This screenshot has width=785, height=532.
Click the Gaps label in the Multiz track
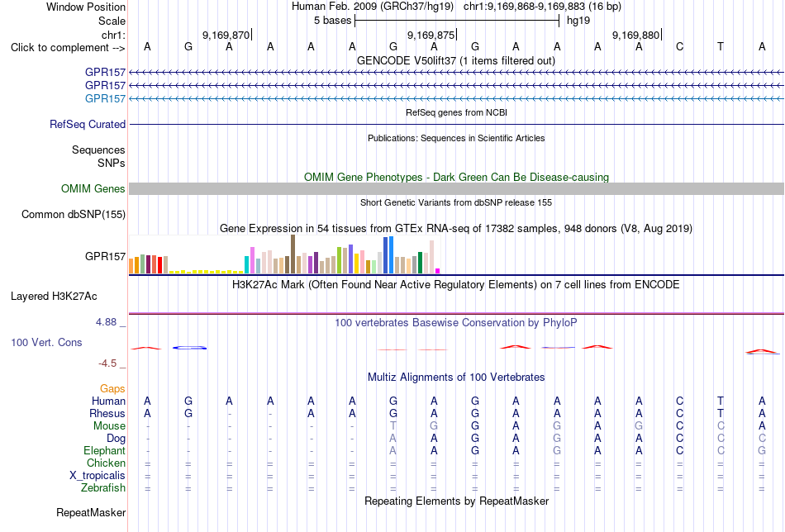(x=112, y=389)
